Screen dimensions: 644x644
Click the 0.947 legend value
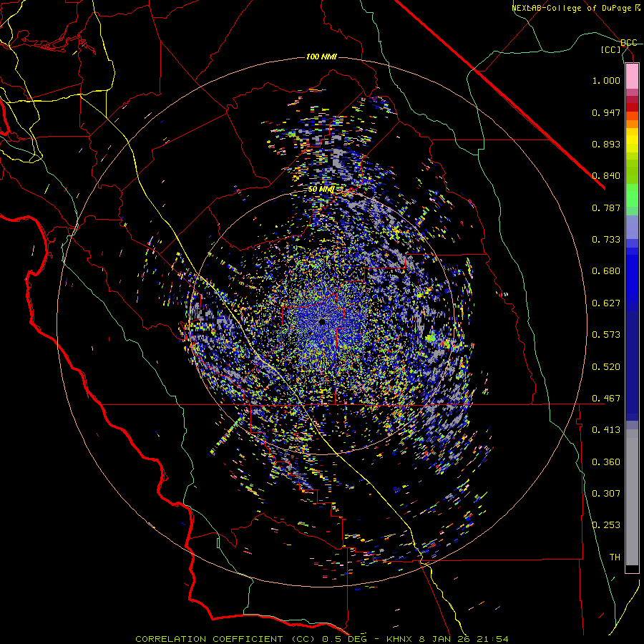pos(606,112)
